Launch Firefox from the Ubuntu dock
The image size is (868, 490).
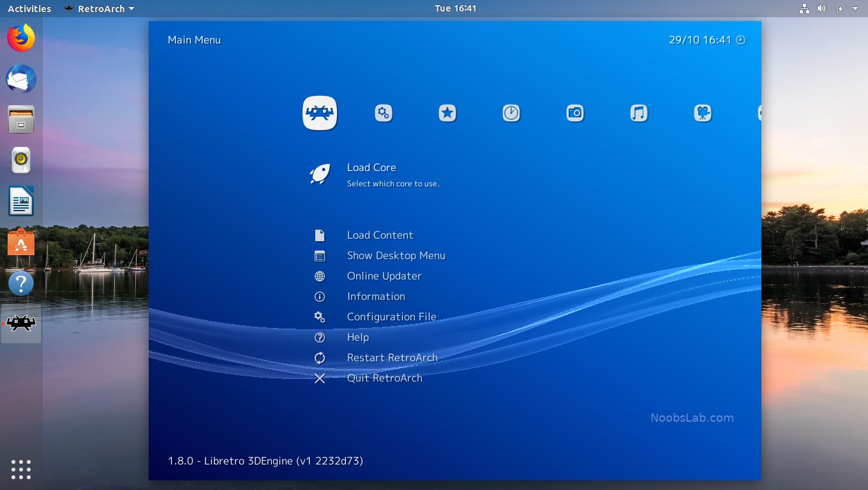point(21,37)
